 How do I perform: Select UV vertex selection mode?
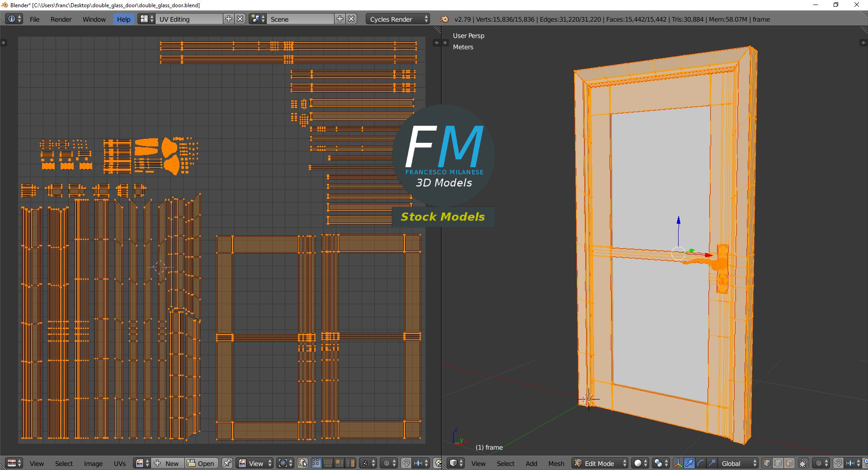[316, 463]
